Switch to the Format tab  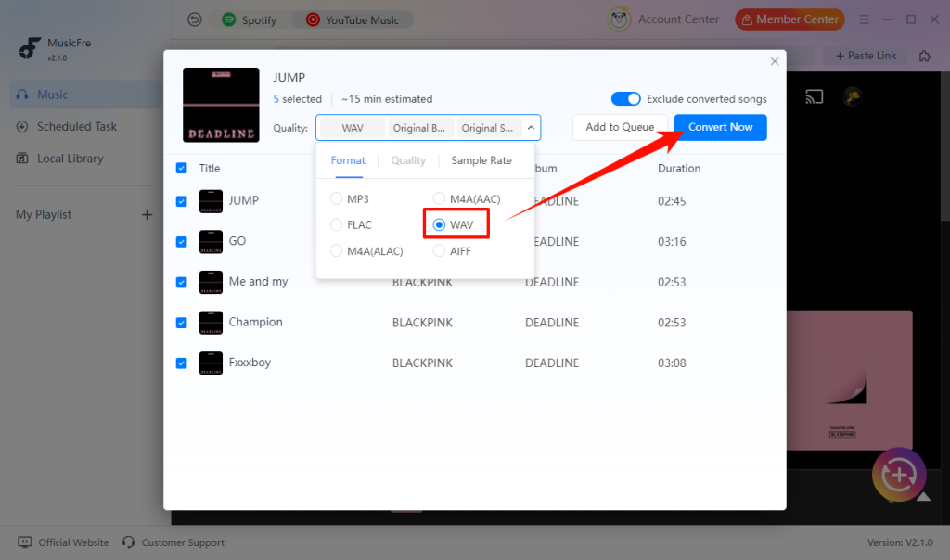pyautogui.click(x=348, y=160)
